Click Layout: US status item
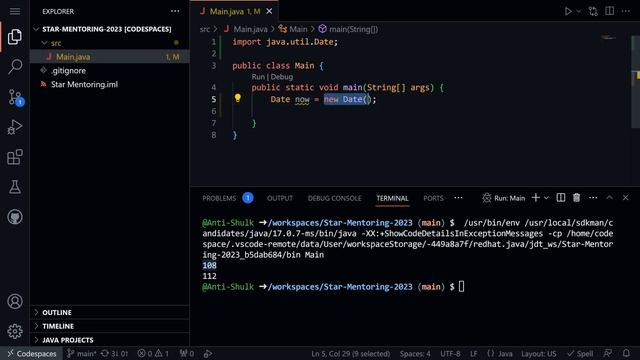The height and width of the screenshot is (360, 640). click(x=538, y=353)
